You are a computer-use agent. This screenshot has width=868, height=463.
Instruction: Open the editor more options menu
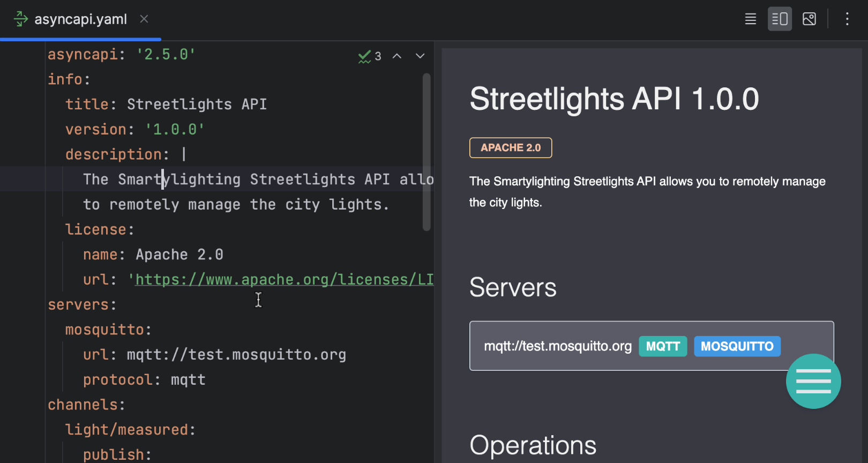(847, 19)
